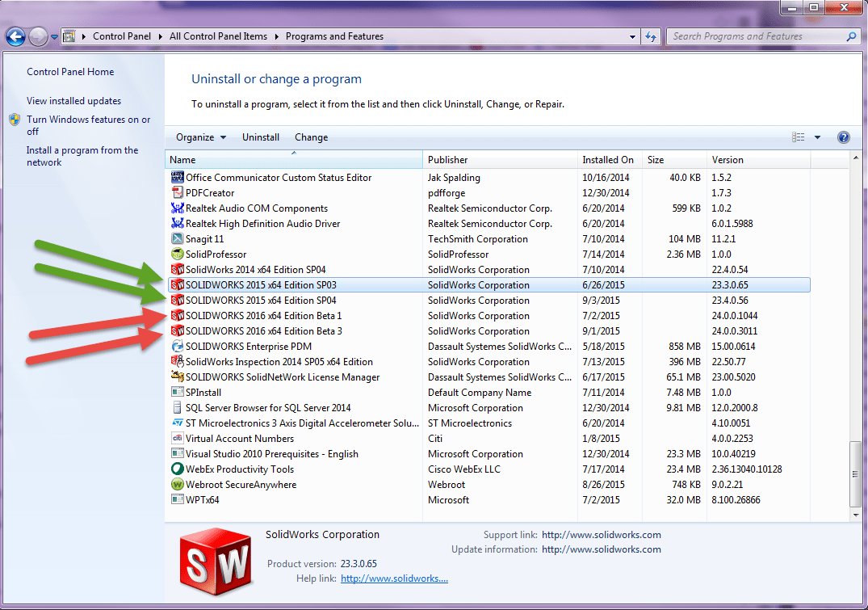Select the Office Communicator Custom Status Editor icon

[x=177, y=177]
